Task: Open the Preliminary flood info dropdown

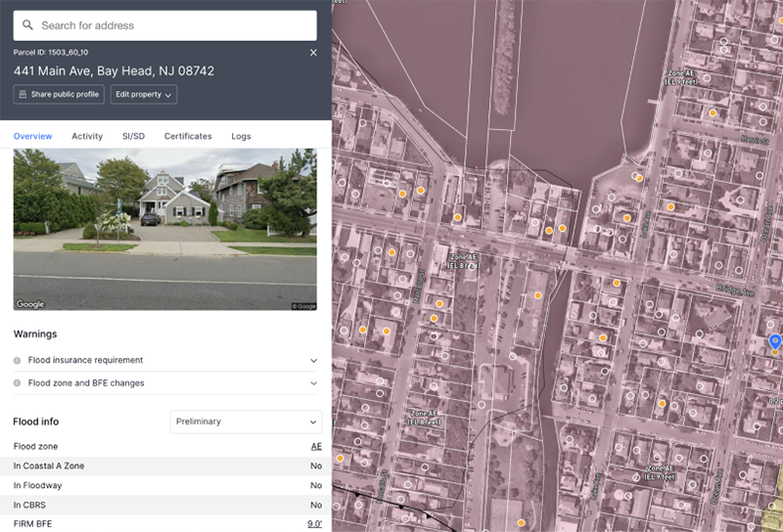Action: pos(246,421)
